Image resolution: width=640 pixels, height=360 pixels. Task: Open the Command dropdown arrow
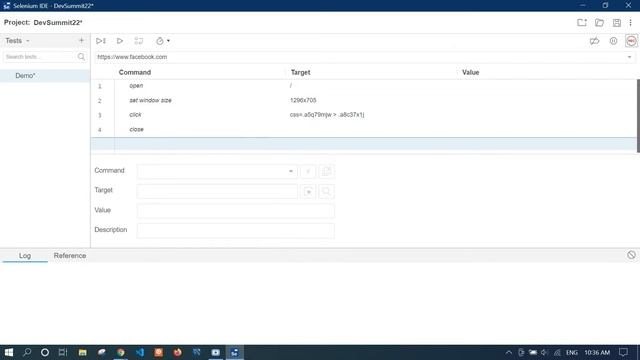click(291, 171)
